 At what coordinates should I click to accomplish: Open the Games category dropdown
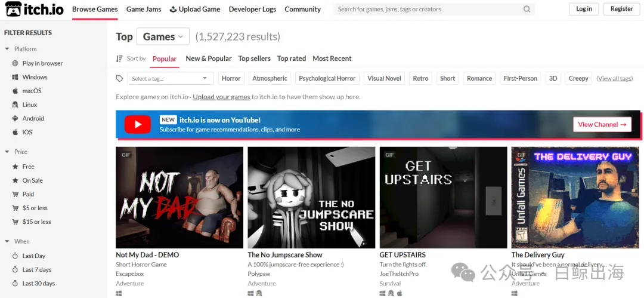click(x=163, y=36)
